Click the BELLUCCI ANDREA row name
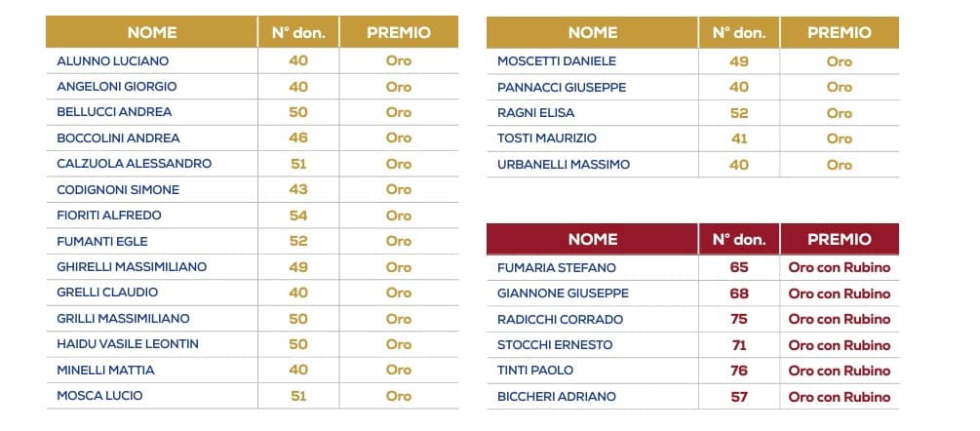This screenshot has height=431, width=980. [x=114, y=112]
